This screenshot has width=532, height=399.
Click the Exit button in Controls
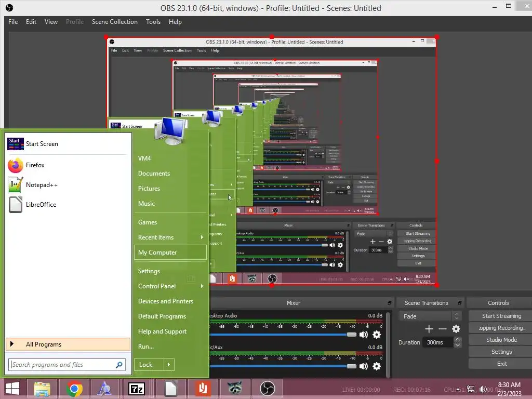click(501, 364)
